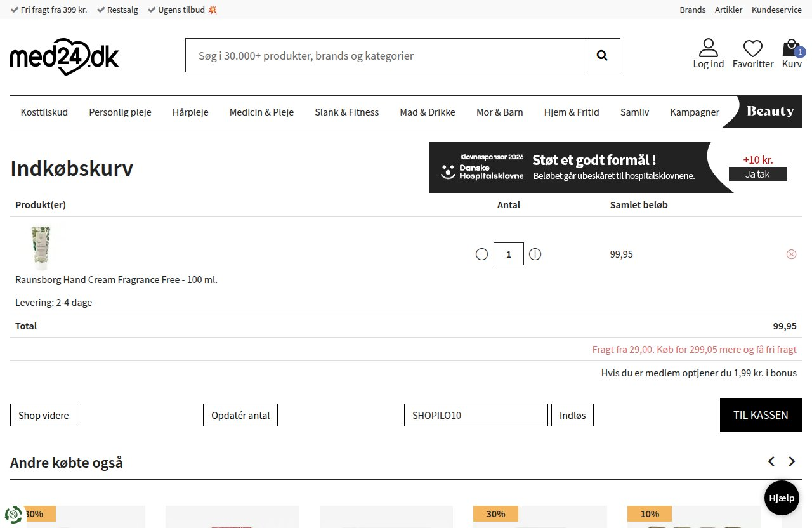
Task: Open the Log ind account icon
Action: click(x=708, y=53)
